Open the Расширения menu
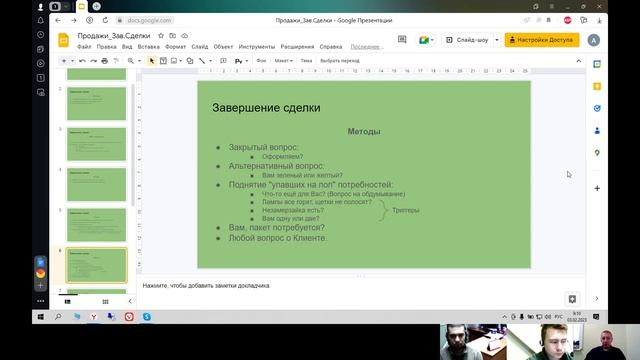Screen dimensions: 640x360 297,47
